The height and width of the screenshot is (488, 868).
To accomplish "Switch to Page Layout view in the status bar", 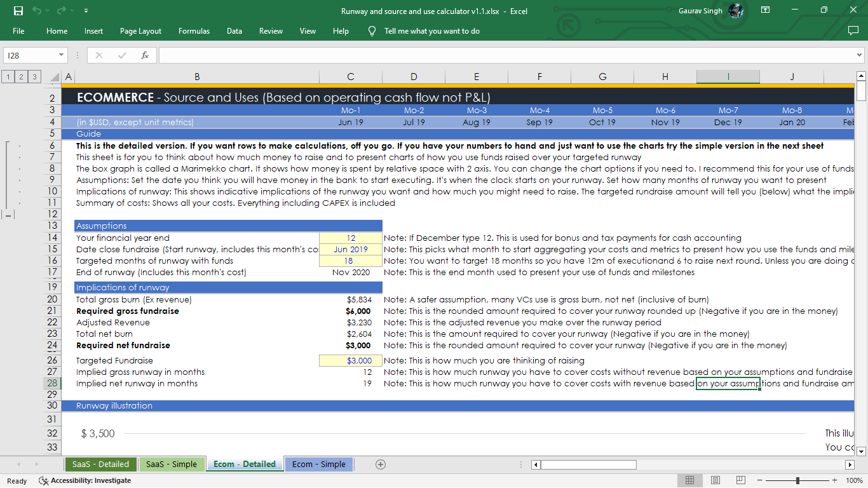I will pos(715,480).
